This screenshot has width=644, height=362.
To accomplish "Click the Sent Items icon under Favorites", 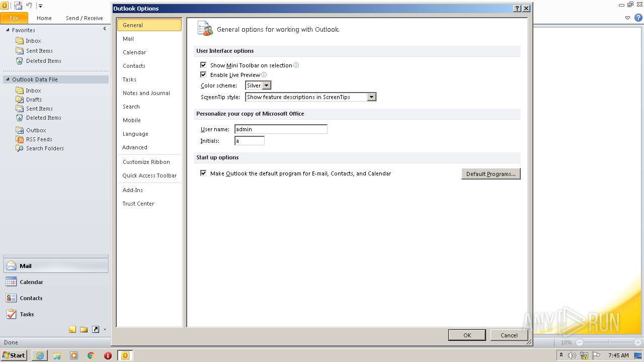I will coord(20,51).
